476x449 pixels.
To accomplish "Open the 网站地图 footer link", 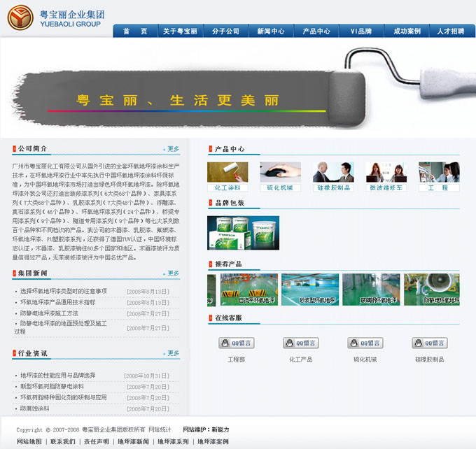I will tap(29, 442).
